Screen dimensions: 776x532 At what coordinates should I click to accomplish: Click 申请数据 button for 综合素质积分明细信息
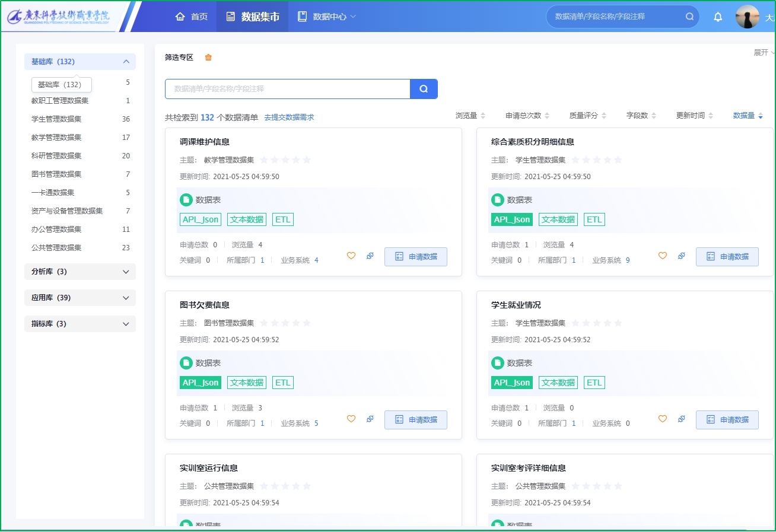click(727, 257)
